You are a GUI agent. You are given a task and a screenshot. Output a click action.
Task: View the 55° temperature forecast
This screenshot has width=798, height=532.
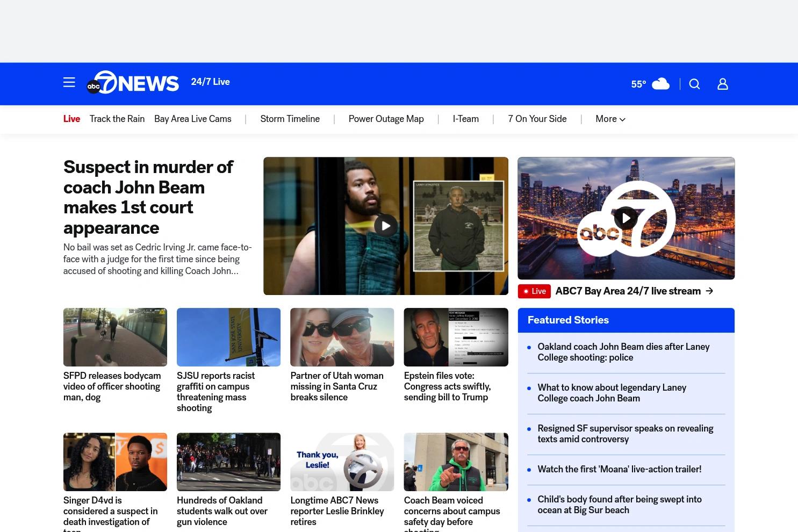(x=638, y=84)
